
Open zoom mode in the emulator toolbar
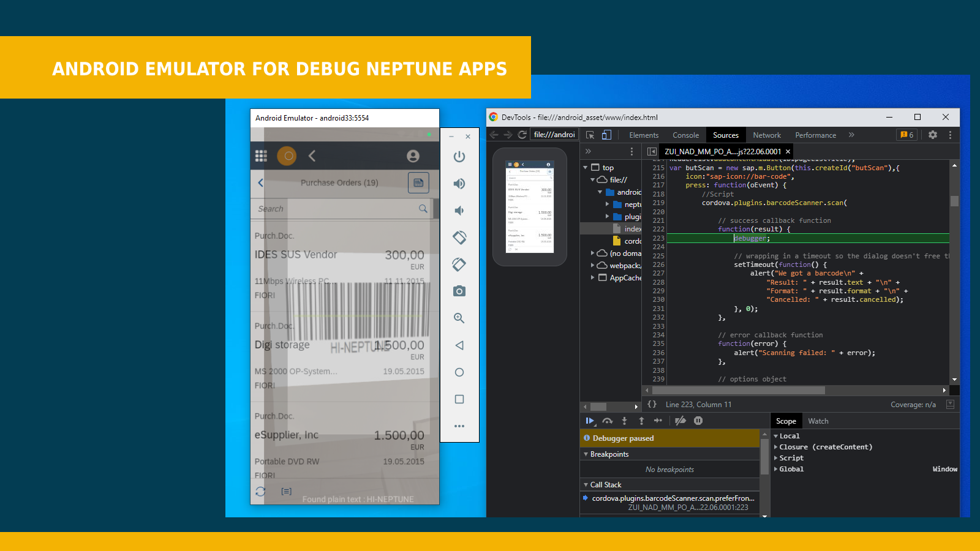pos(459,318)
